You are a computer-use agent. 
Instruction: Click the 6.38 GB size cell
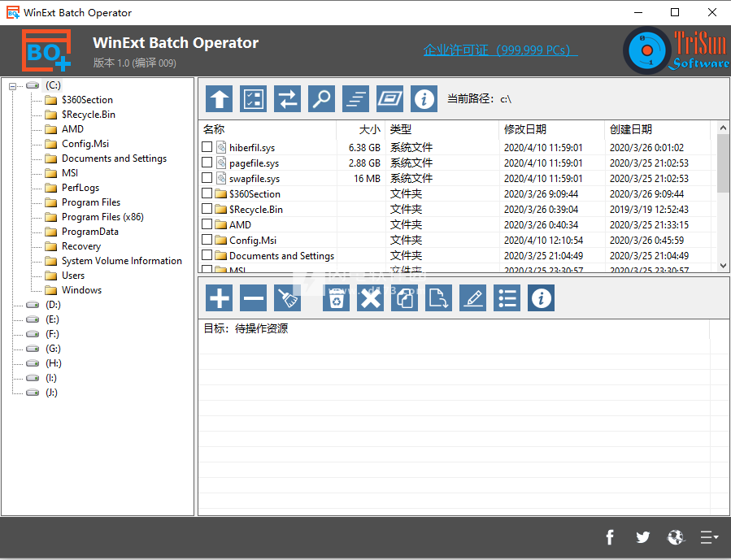pos(364,148)
